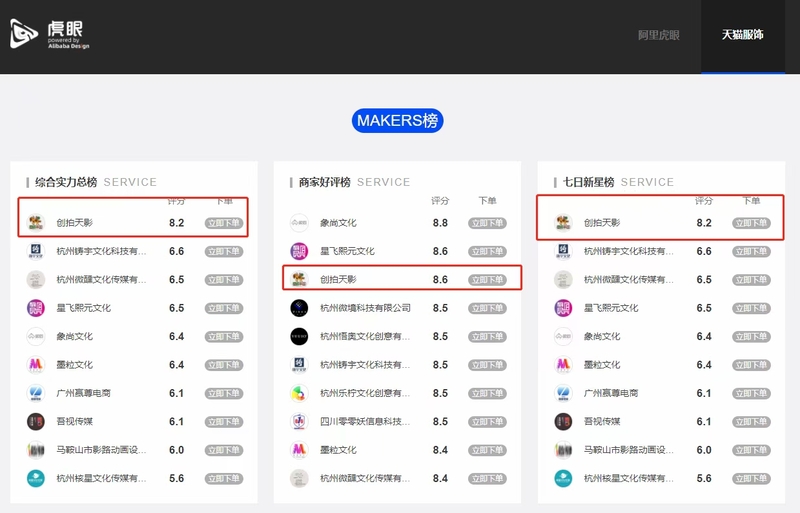Click 吾视传媒 logo in 综合实力总榜
This screenshot has width=800, height=513.
pyautogui.click(x=36, y=422)
